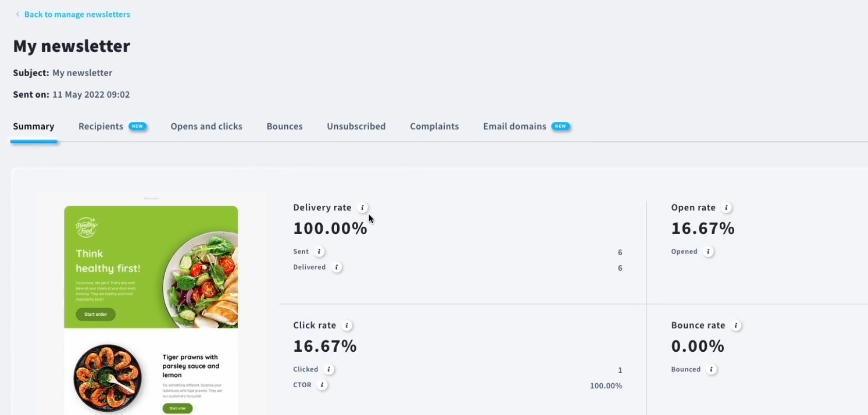The width and height of the screenshot is (868, 415).
Task: Click the info icon next to Opened
Action: [708, 251]
